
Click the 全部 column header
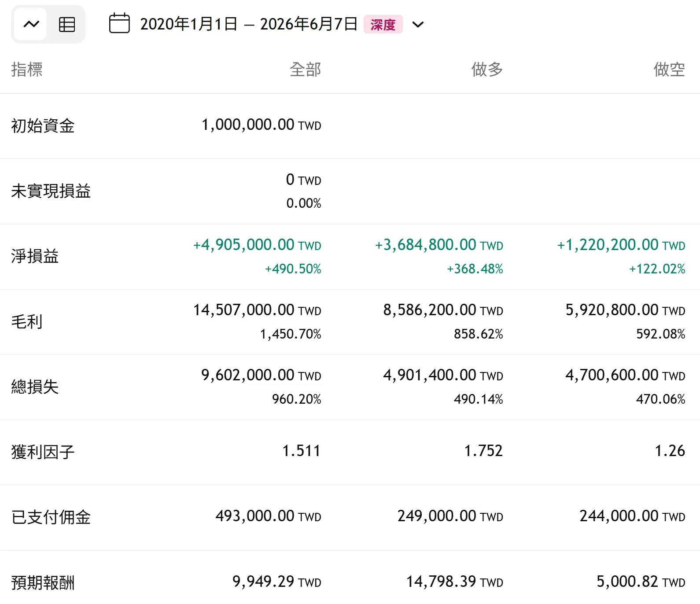[305, 69]
